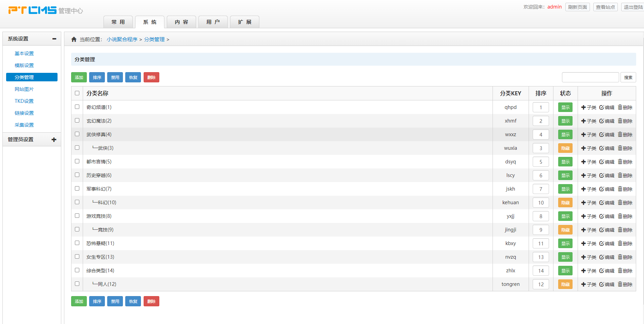644x324 pixels.
Task: Switch to the 内容 tab
Action: [x=181, y=22]
